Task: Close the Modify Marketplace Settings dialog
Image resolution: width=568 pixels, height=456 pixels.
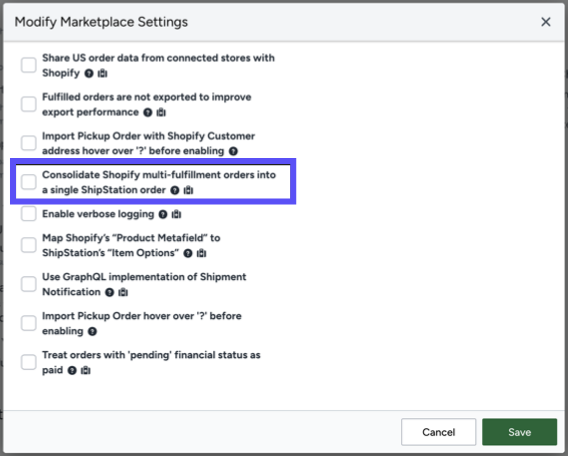Action: pos(546,22)
